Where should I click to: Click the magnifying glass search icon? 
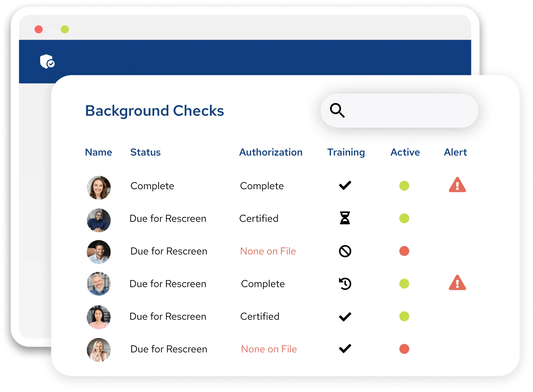[337, 110]
